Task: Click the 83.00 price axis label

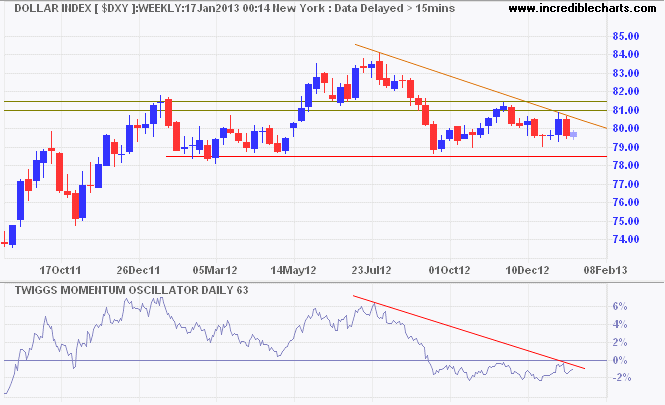Action: coord(626,73)
